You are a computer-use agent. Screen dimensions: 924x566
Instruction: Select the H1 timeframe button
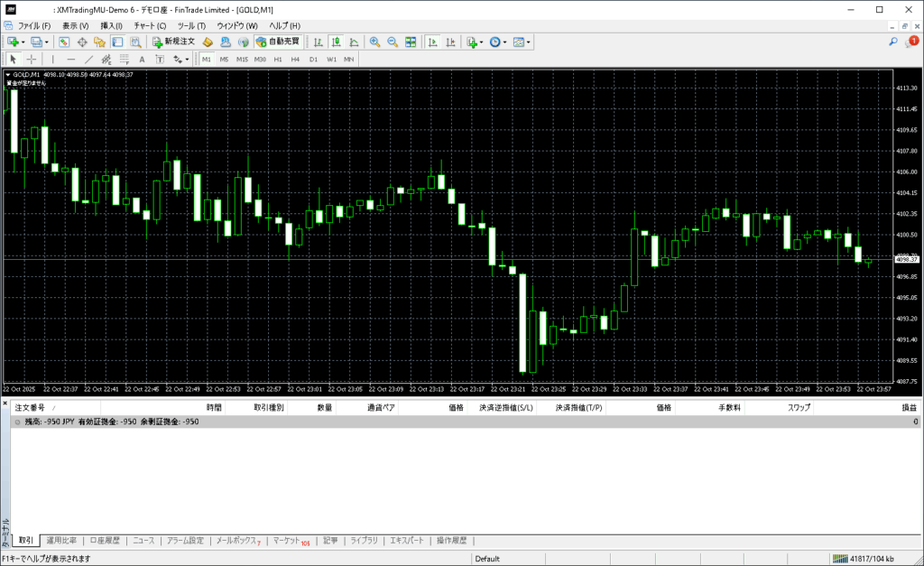coord(278,60)
